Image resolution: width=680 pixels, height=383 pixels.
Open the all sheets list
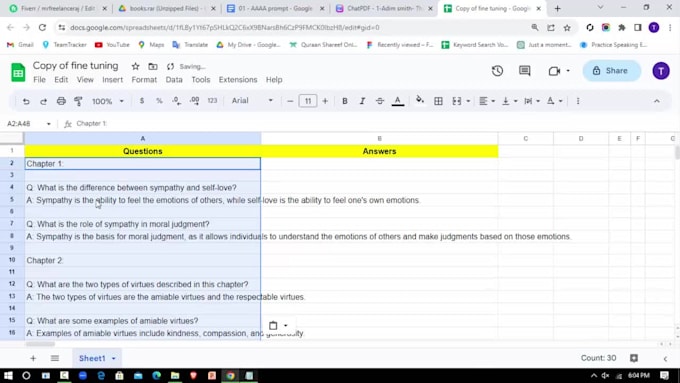coord(55,358)
